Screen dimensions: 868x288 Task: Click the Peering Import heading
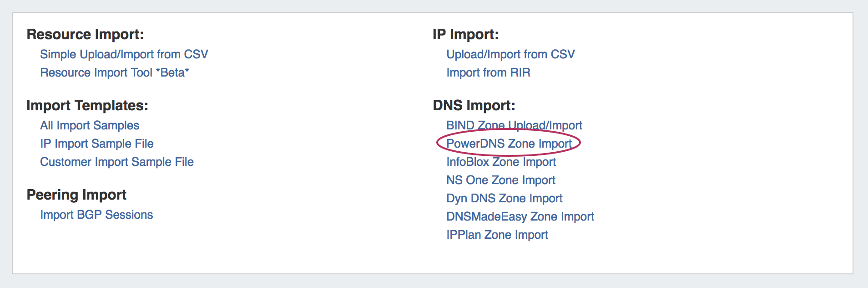[76, 195]
